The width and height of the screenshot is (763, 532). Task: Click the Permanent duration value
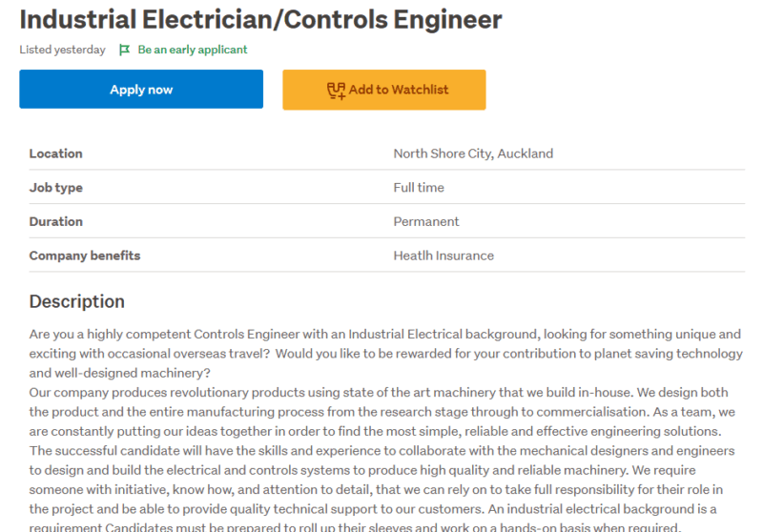coord(425,222)
